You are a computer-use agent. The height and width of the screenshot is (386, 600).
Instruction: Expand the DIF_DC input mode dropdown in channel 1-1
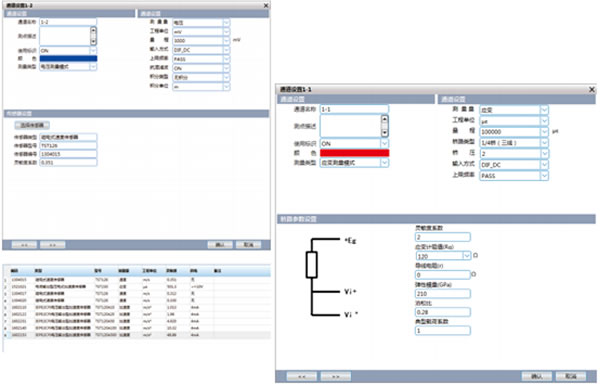click(x=544, y=164)
